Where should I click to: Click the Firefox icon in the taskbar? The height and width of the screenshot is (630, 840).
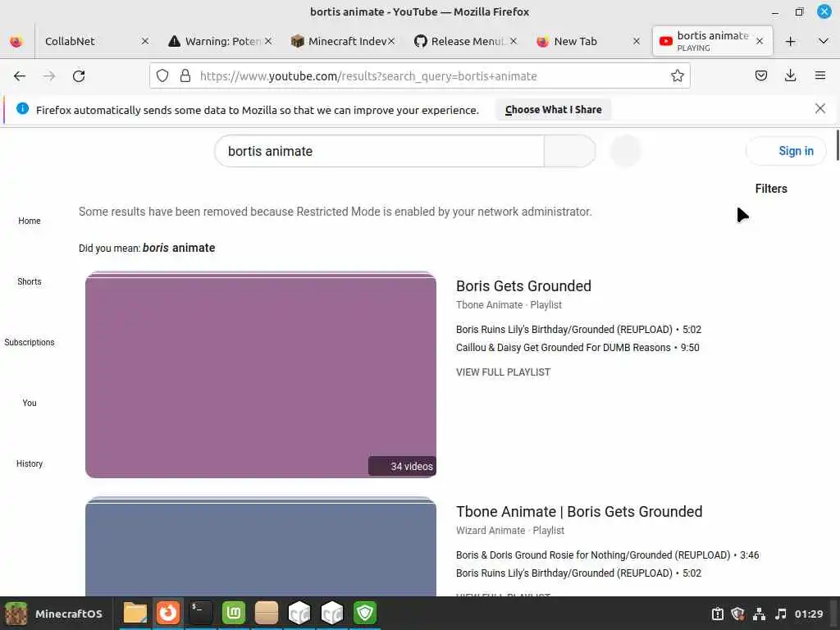pyautogui.click(x=168, y=613)
